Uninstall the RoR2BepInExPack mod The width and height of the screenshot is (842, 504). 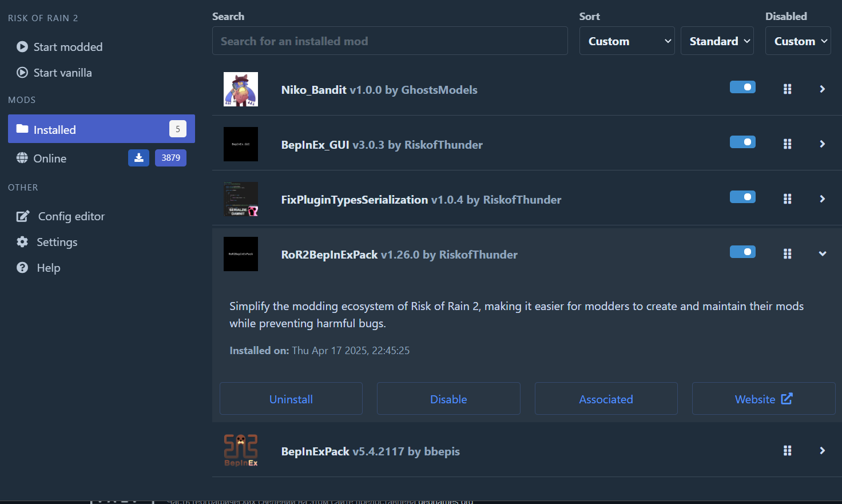click(x=291, y=399)
